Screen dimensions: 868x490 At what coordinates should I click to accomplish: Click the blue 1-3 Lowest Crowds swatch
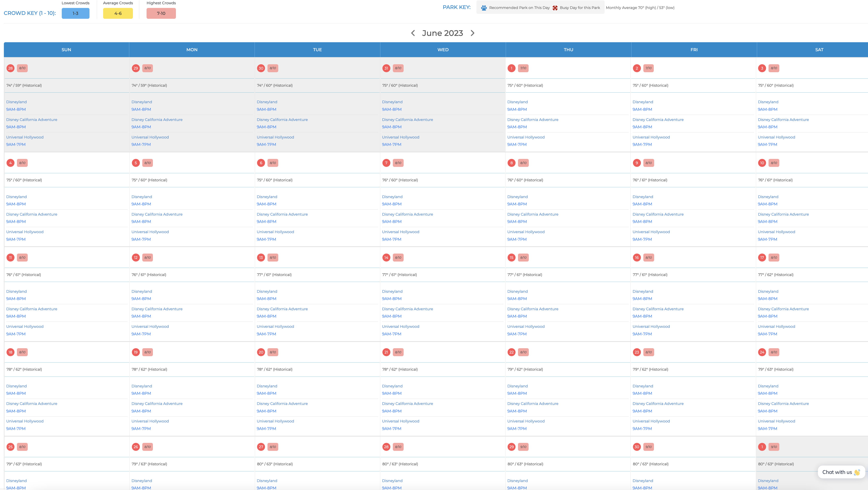coord(75,13)
